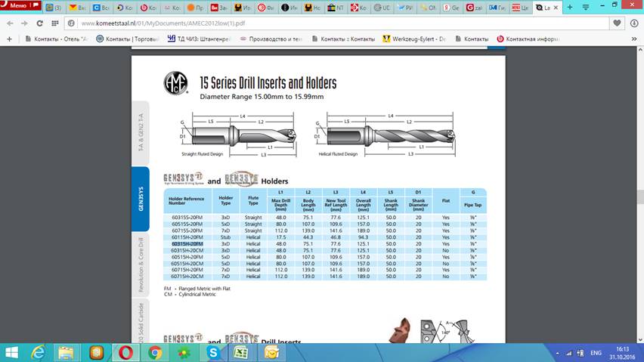Open ICQ flower icon on taskbar
The image size is (644, 362).
(184, 353)
